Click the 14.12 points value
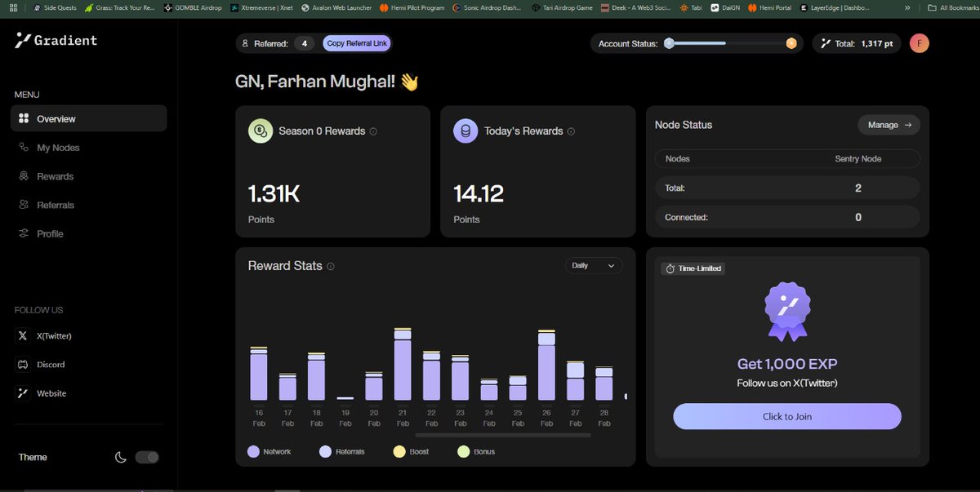Image resolution: width=980 pixels, height=492 pixels. point(479,193)
